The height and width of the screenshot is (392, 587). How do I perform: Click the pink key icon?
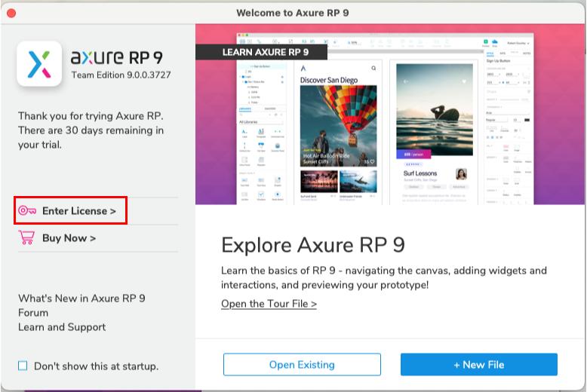(28, 211)
